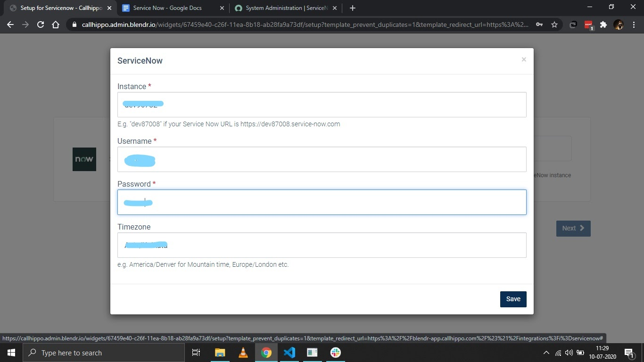This screenshot has width=644, height=362.
Task: Open File Explorer from the taskbar
Action: coord(220,353)
